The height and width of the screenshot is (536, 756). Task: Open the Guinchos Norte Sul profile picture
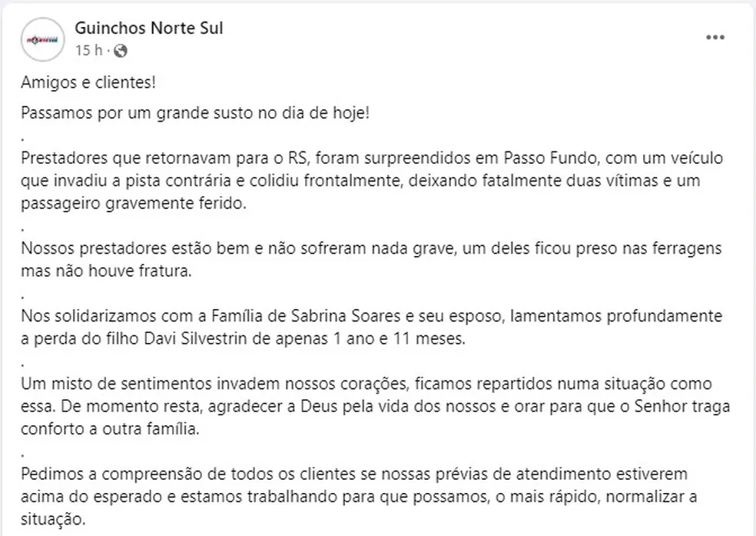(x=42, y=39)
